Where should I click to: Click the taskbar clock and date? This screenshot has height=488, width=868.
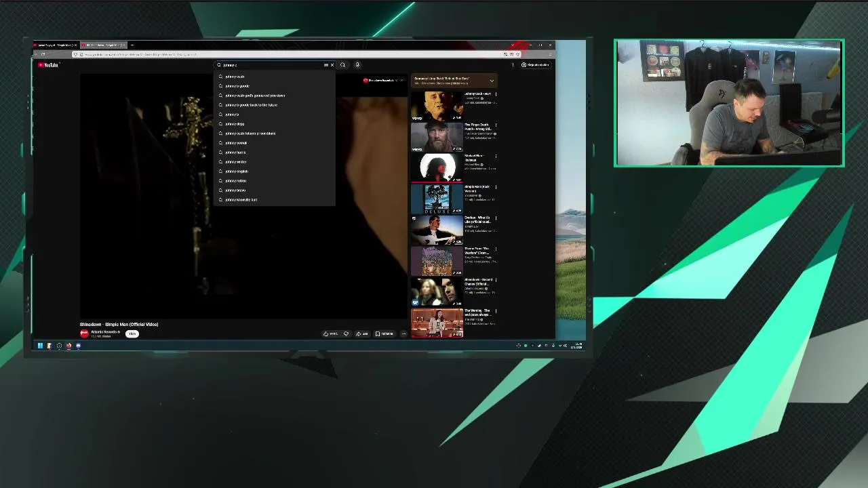tap(578, 346)
